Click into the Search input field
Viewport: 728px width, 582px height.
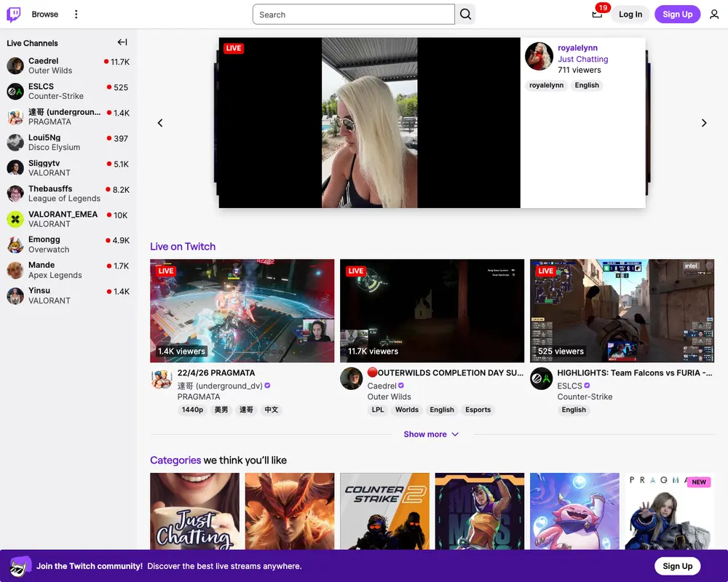point(353,15)
